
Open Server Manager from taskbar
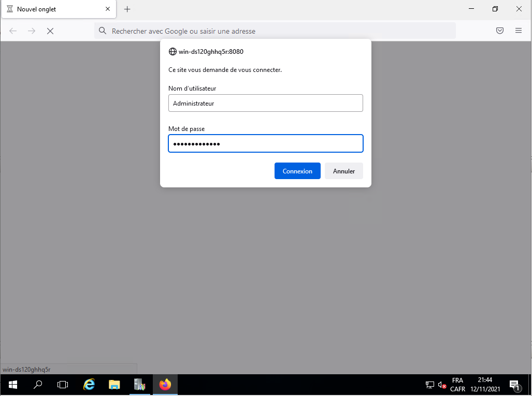(x=139, y=385)
